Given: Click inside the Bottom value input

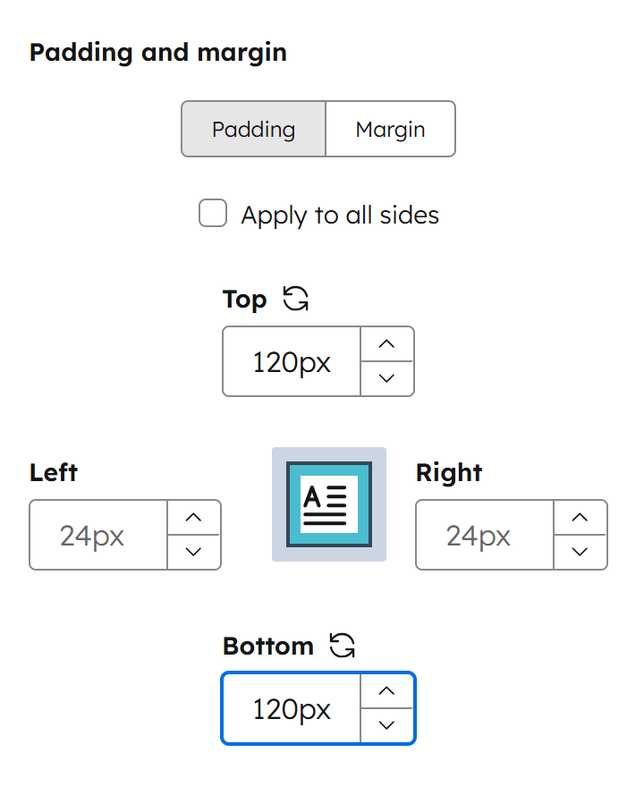Looking at the screenshot, I should coord(291,708).
